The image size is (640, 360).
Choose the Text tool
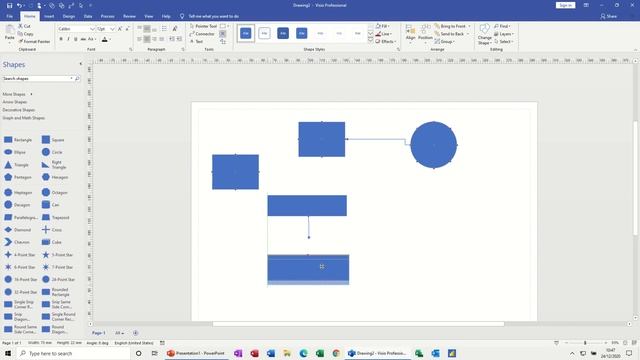pos(196,42)
